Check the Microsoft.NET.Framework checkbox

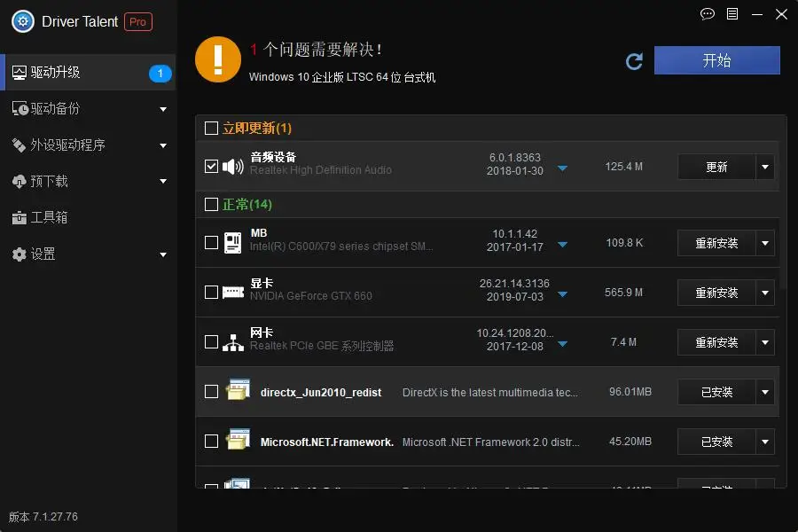point(211,441)
